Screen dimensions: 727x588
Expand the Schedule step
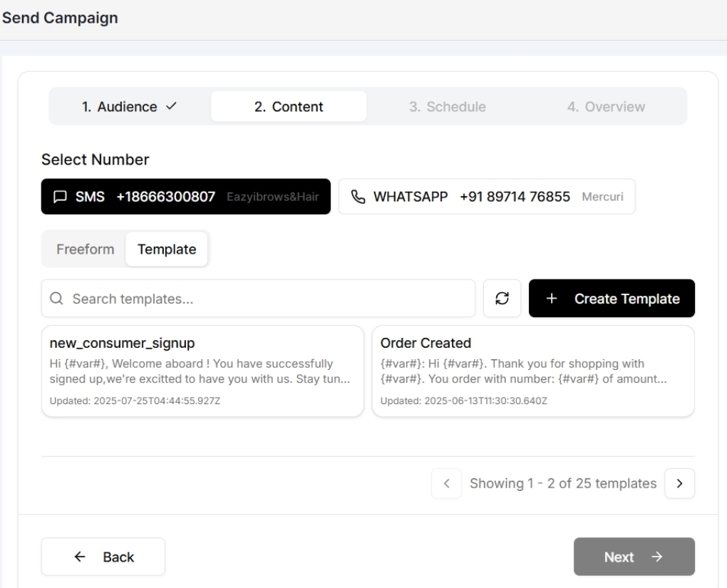point(447,106)
